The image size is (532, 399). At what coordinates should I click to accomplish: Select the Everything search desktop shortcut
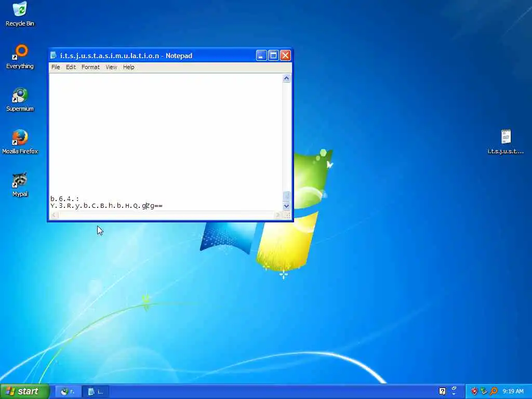tap(20, 57)
